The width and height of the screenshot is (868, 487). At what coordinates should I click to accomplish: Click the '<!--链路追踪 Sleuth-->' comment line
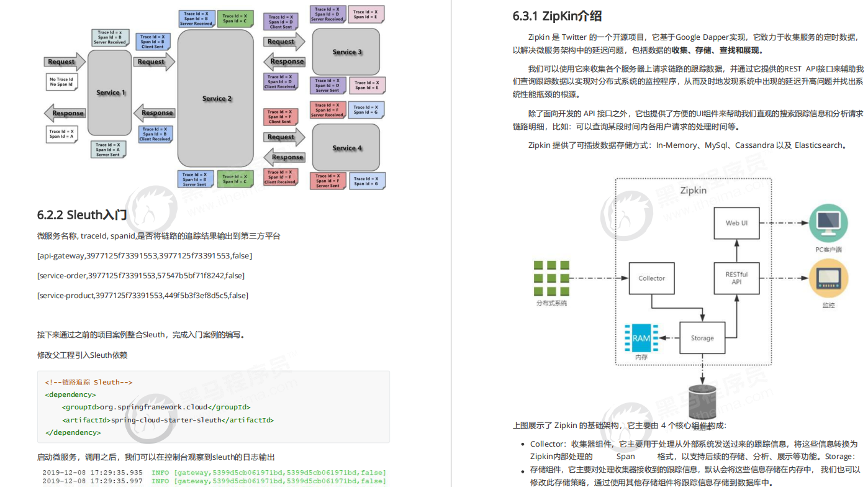[x=89, y=382]
